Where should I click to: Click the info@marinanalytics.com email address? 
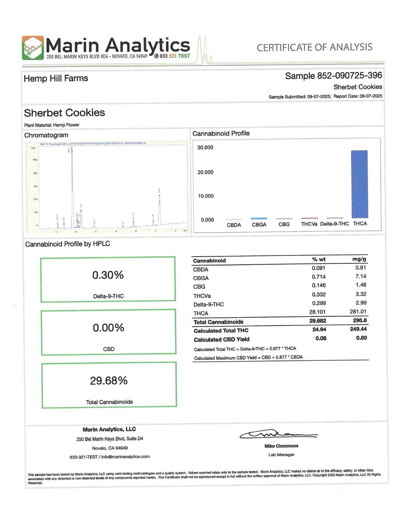(125, 456)
